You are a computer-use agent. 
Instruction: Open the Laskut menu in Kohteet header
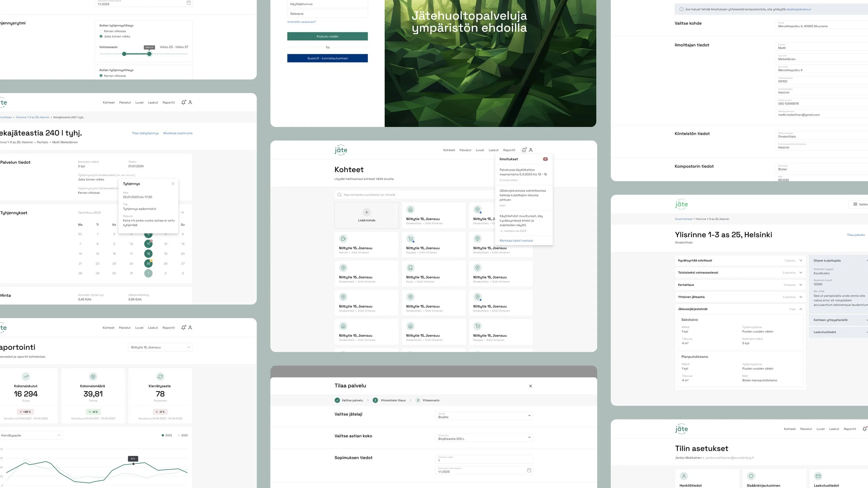coord(493,150)
